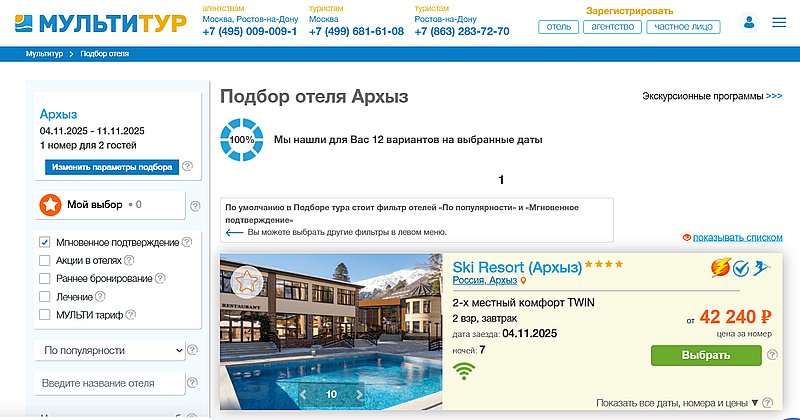Click the blue checkmark badge icon
Image resolution: width=800 pixels, height=420 pixels.
[x=740, y=268]
